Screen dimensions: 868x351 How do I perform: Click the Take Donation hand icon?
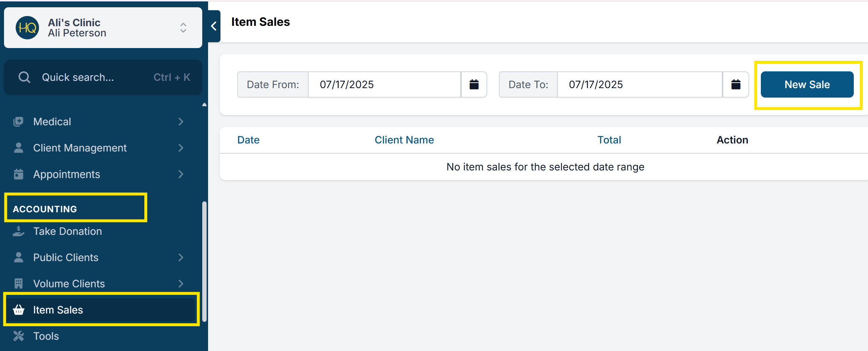pos(19,231)
